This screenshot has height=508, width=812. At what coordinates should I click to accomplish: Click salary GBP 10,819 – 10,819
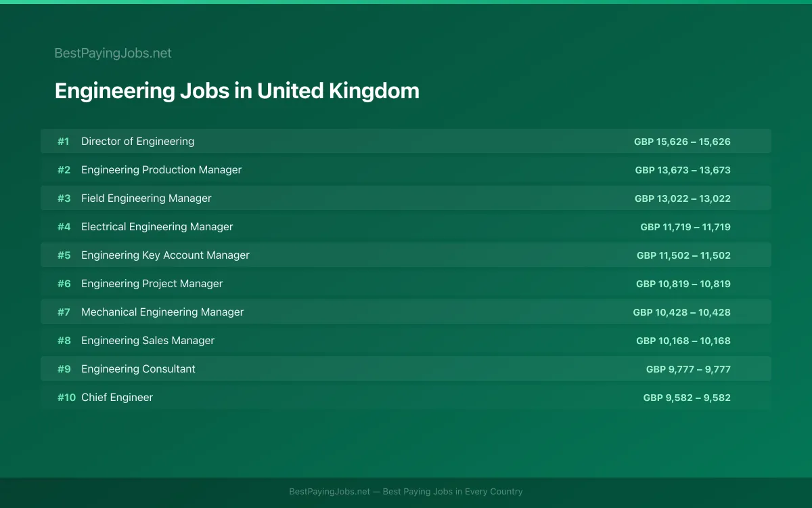coord(683,284)
